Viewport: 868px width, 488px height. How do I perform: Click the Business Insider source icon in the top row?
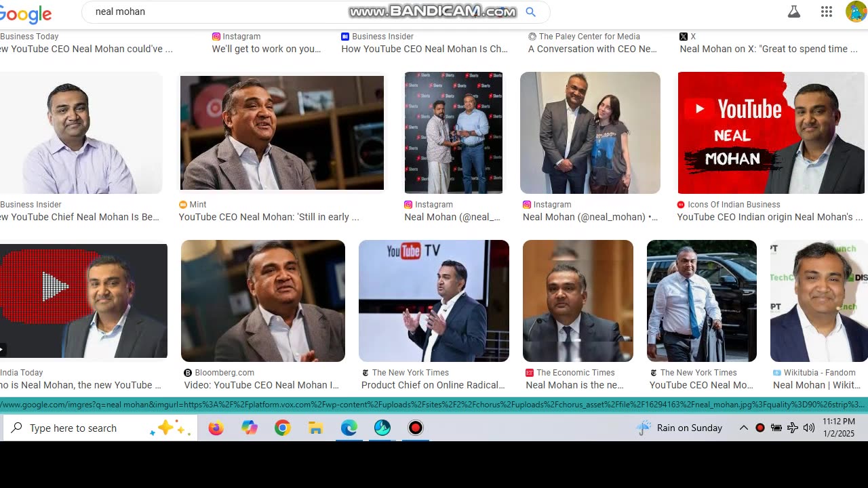(345, 37)
